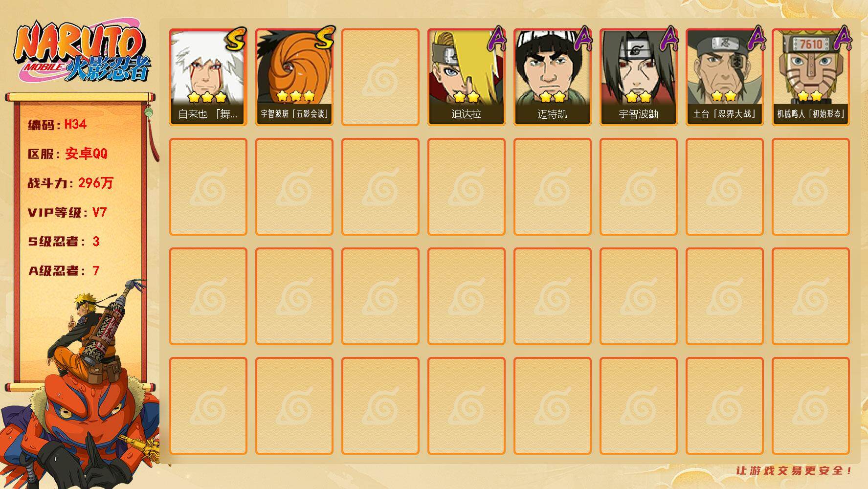Open the 土台「忍界大战」 card

pyautogui.click(x=724, y=77)
